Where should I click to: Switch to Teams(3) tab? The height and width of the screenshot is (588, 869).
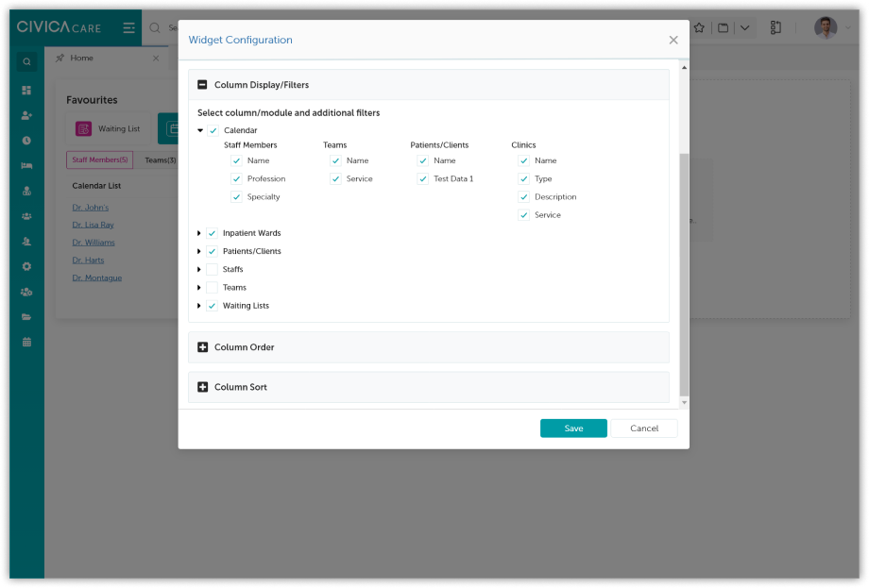(161, 160)
